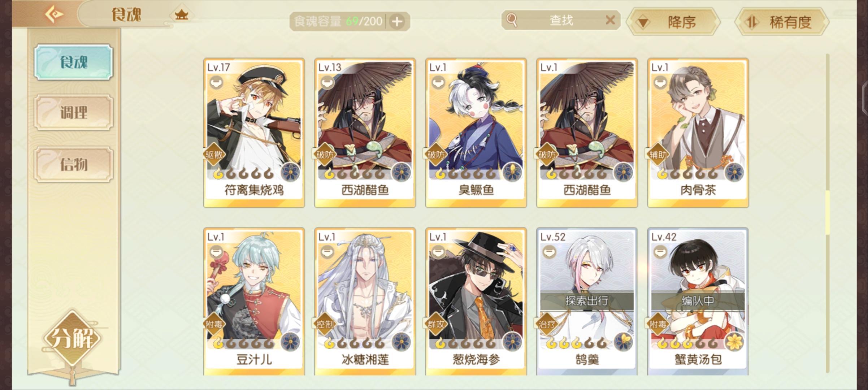This screenshot has width=868, height=390.
Task: Click the 查找 search input field
Action: tap(561, 20)
